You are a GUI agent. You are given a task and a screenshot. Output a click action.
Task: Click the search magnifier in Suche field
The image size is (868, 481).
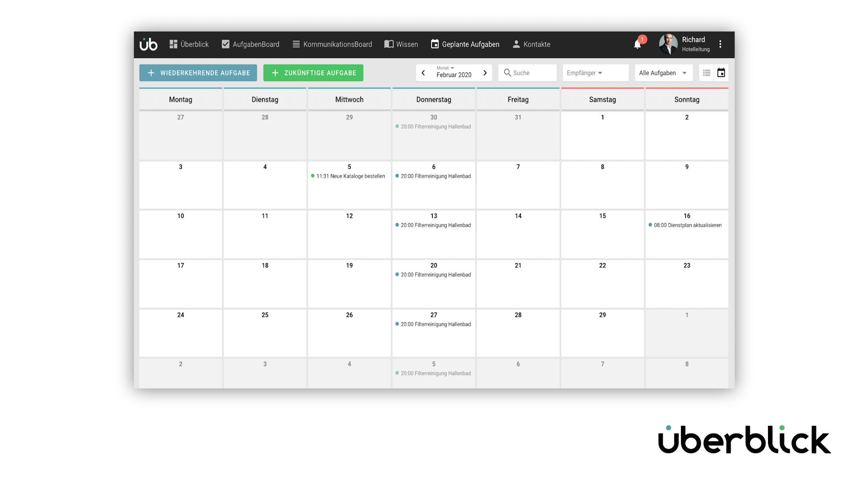508,72
